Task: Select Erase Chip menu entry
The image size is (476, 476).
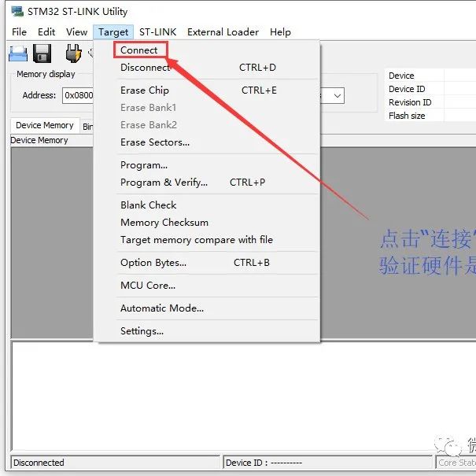Action: (206, 90)
